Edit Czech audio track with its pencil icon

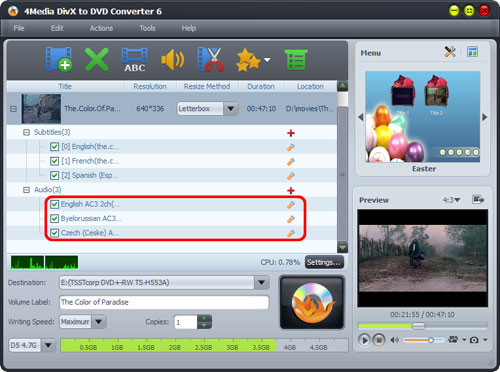(x=291, y=233)
